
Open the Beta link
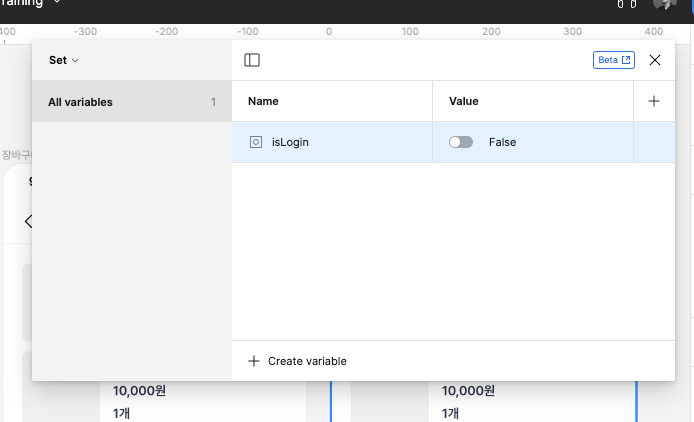[x=614, y=60]
